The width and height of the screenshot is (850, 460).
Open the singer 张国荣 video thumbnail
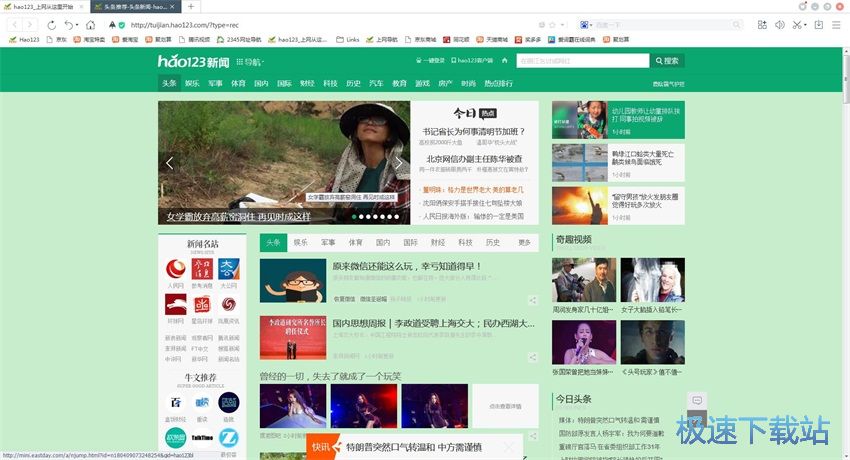[584, 342]
